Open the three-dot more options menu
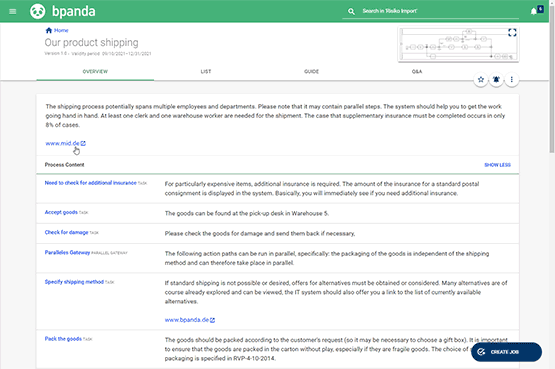Image resolution: width=555 pixels, height=369 pixels. [x=511, y=79]
